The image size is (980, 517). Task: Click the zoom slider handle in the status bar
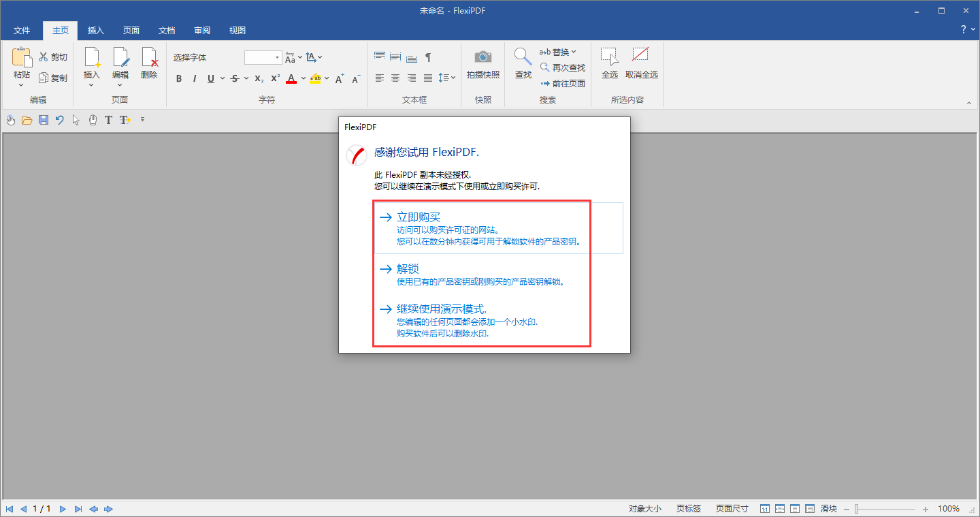tap(857, 509)
